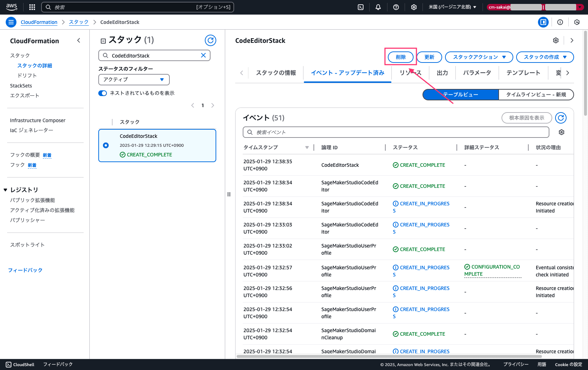This screenshot has width=588, height=370.
Task: Collapse the CloudFormation side navigation
Action: tap(79, 41)
